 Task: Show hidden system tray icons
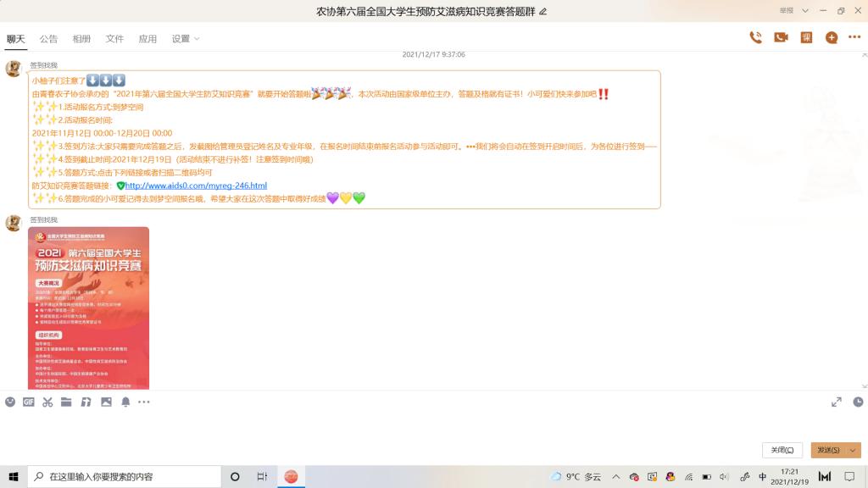(x=616, y=477)
